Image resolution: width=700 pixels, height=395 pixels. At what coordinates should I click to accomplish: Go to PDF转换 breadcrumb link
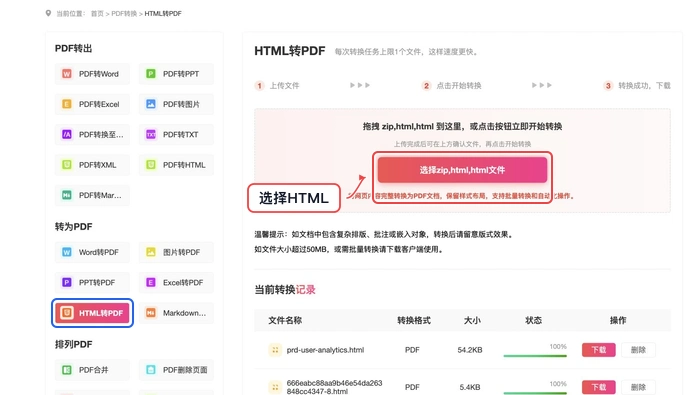pyautogui.click(x=124, y=14)
